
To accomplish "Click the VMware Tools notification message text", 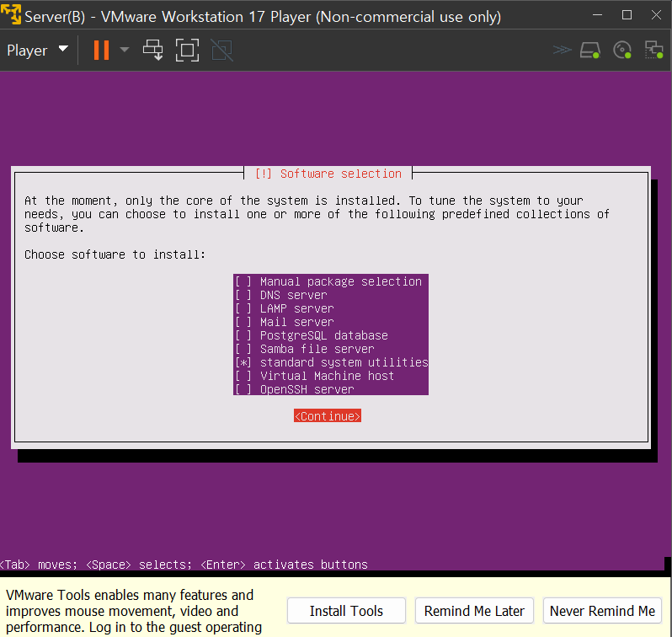I will tap(134, 611).
